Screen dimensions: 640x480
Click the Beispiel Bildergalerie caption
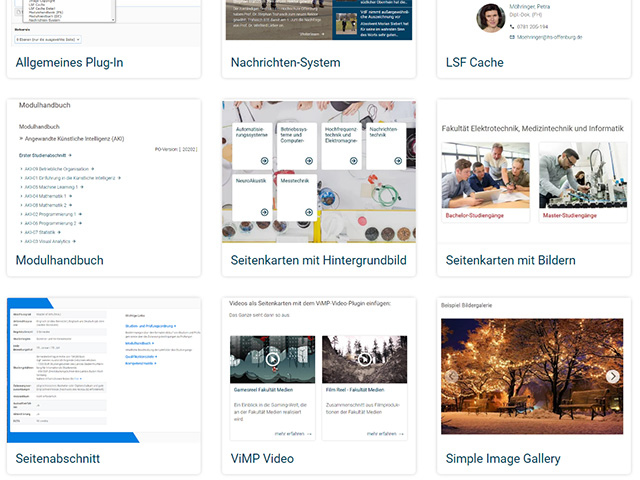click(467, 305)
